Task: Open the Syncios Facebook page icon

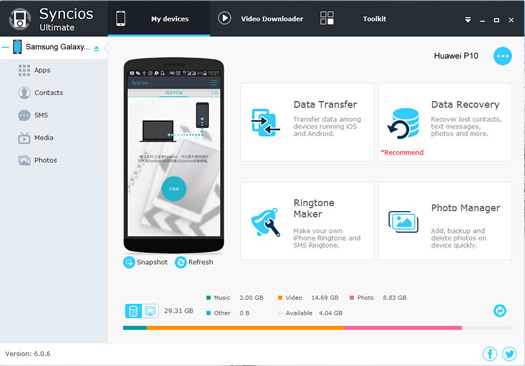Action: point(490,354)
